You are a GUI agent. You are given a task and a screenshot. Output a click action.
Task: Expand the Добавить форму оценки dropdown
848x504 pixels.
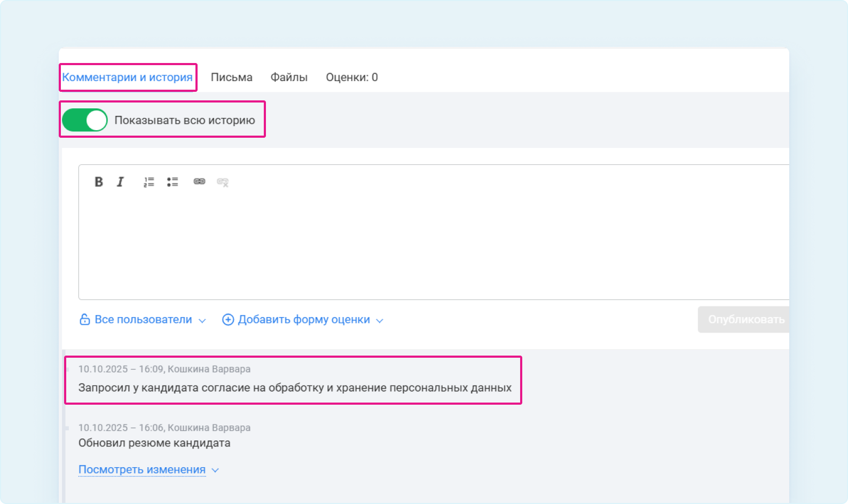click(304, 320)
